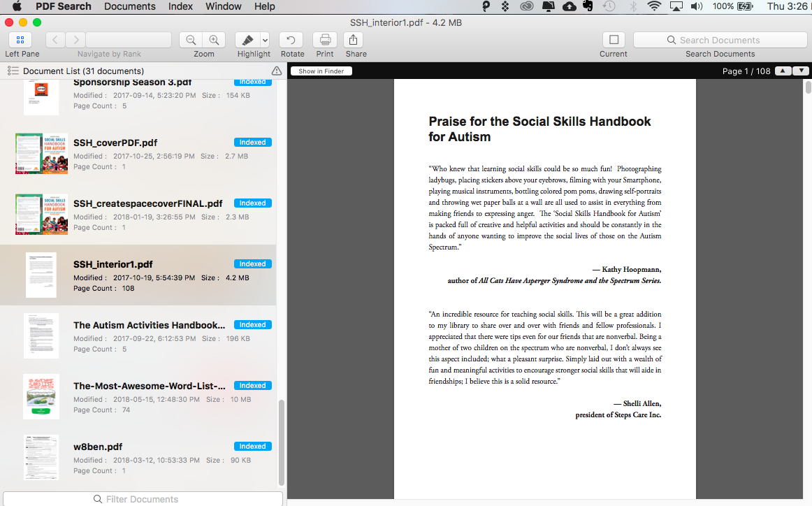Click the Navigate by Rank field
The image size is (812, 506).
click(129, 40)
